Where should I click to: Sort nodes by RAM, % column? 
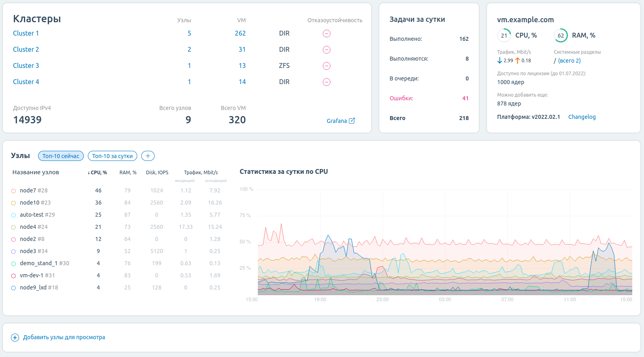pos(128,173)
